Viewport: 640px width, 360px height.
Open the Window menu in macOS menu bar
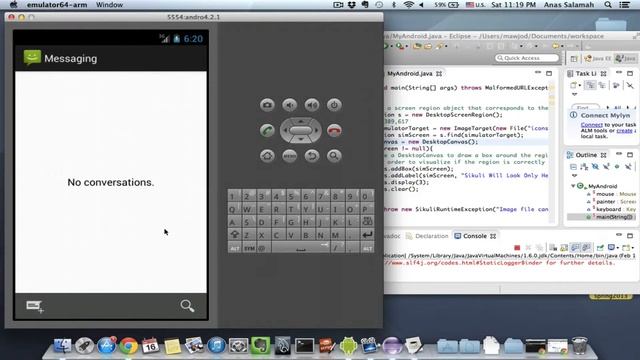[x=109, y=5]
